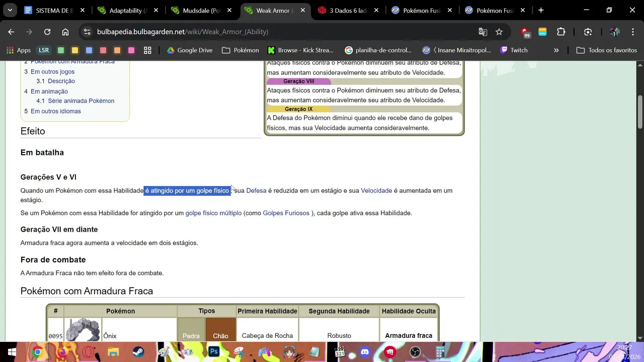Switch to the Adaptability tab

(129, 10)
